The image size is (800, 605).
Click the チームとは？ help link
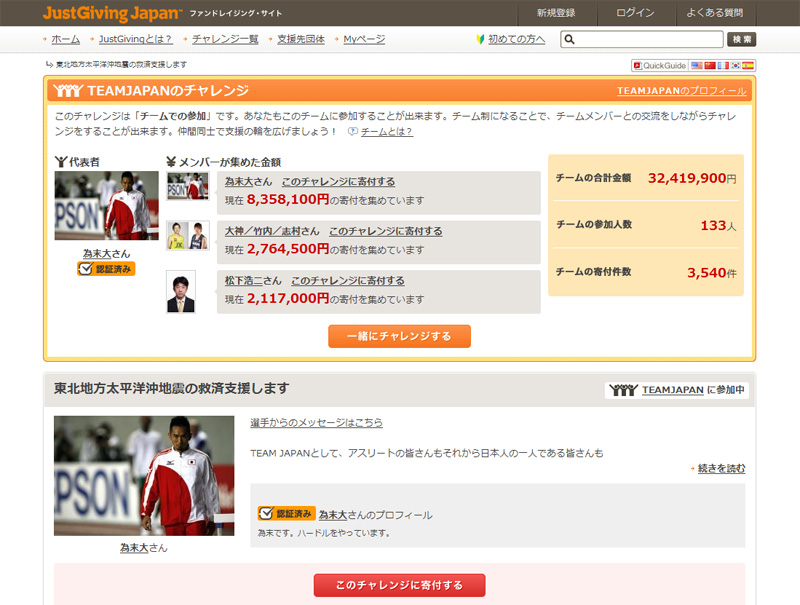coord(386,131)
